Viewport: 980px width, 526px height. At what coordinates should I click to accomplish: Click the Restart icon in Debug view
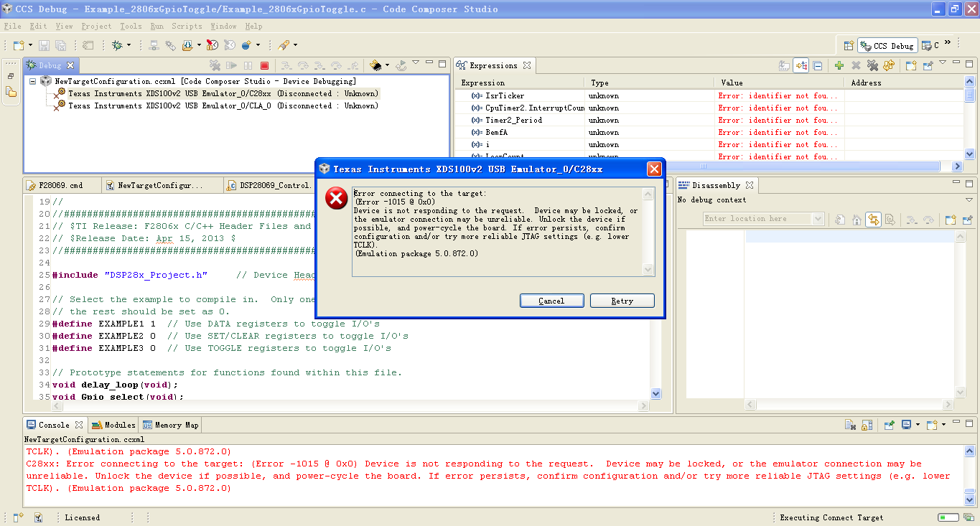(x=401, y=65)
